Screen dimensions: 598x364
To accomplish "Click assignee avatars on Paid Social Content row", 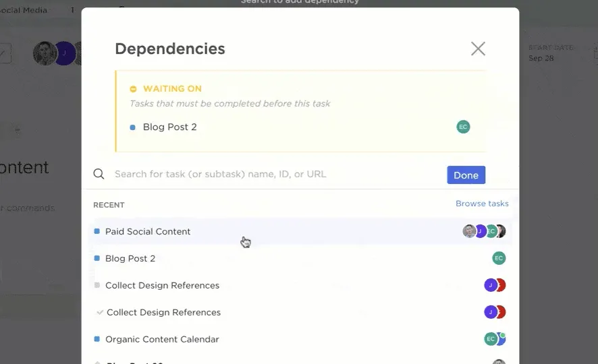I will click(x=484, y=231).
